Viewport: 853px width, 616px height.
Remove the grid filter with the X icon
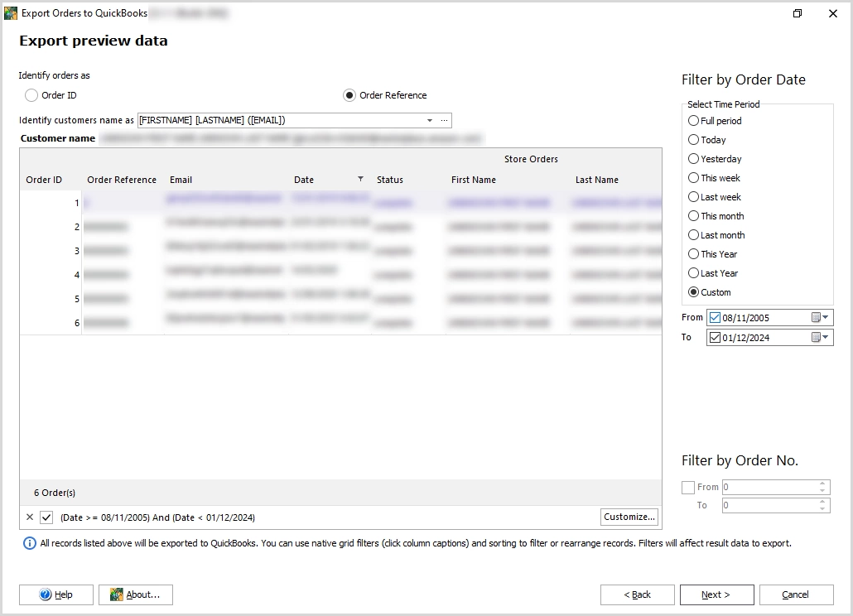tap(30, 517)
